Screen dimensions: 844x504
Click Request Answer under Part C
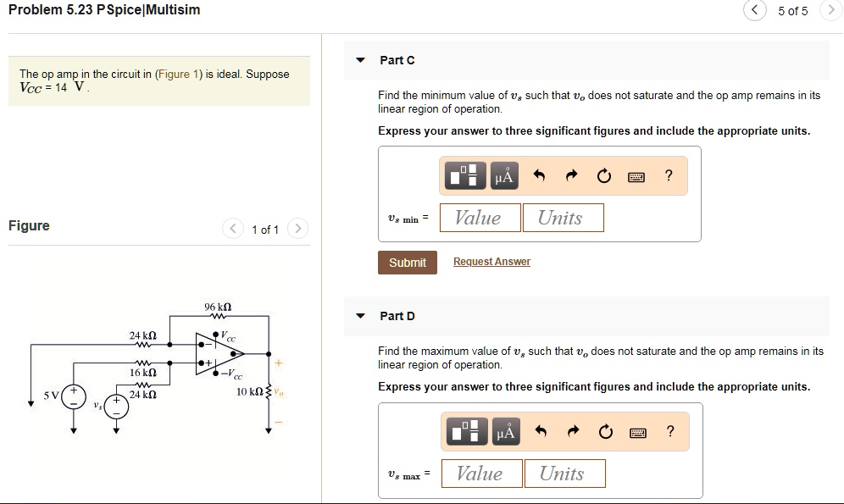(x=491, y=261)
